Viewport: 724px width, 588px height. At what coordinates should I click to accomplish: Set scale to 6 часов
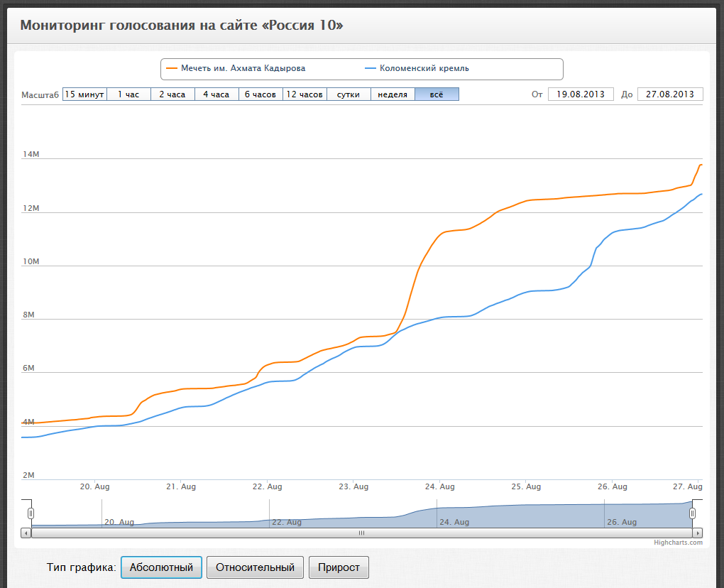261,94
